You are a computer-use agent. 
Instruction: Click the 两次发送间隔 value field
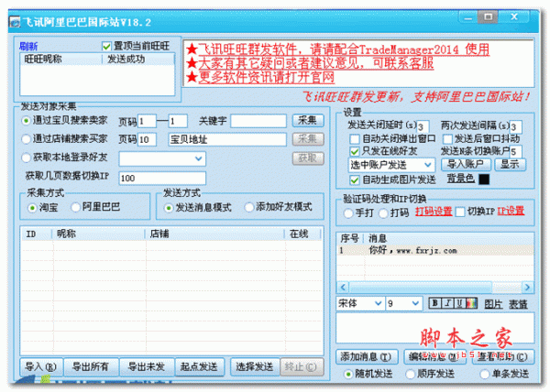[x=515, y=126]
